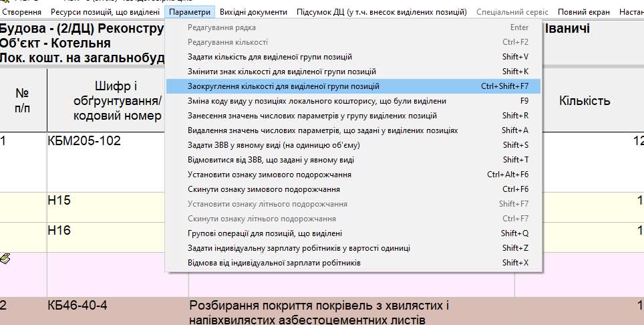Viewport: 644px width, 325px height.
Task: Click Видалення значень числових параметрів
Action: 322,130
